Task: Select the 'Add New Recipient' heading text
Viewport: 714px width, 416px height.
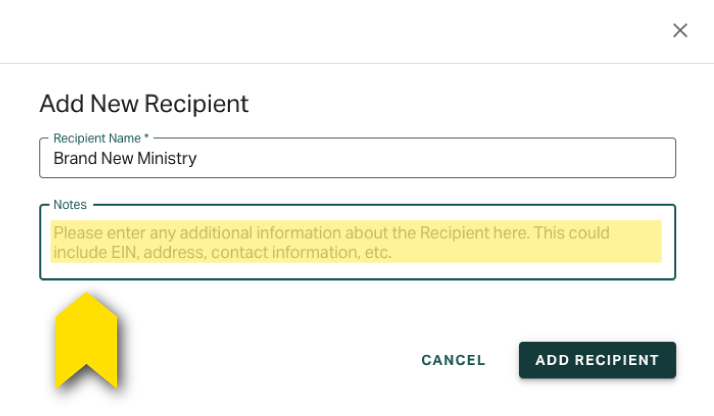Action: point(144,104)
